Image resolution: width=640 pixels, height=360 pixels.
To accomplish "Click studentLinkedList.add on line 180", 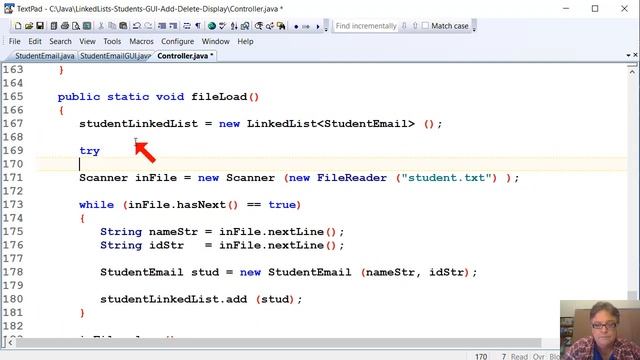I will pyautogui.click(x=173, y=299).
